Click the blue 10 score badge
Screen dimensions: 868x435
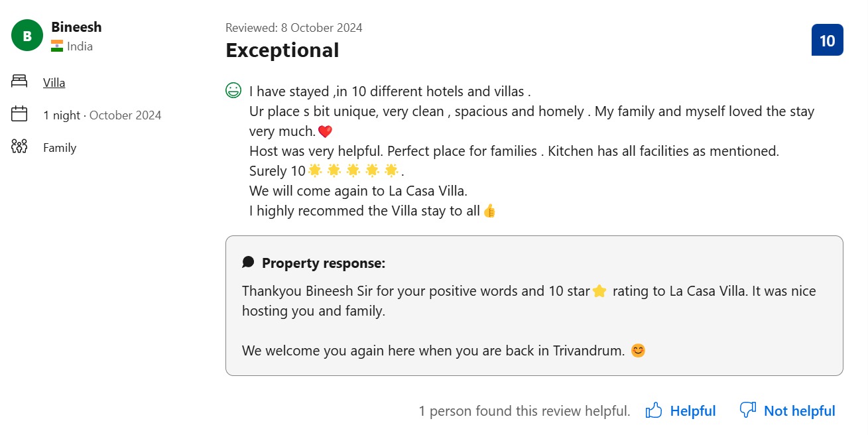pos(827,40)
